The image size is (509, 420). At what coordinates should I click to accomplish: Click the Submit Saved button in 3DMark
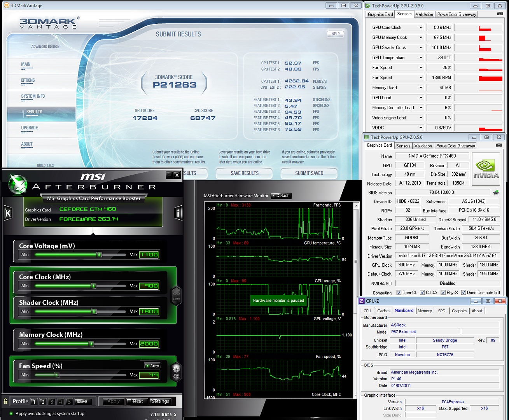coord(309,173)
